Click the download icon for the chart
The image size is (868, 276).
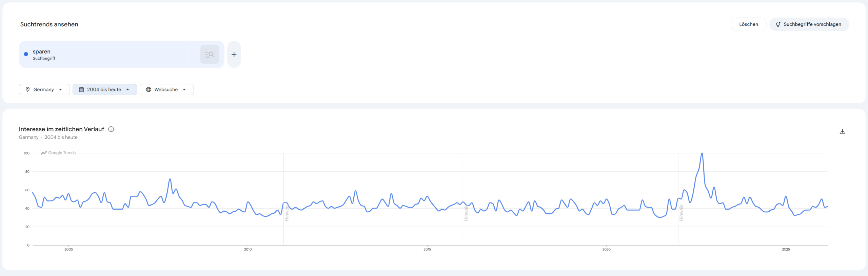click(x=843, y=131)
